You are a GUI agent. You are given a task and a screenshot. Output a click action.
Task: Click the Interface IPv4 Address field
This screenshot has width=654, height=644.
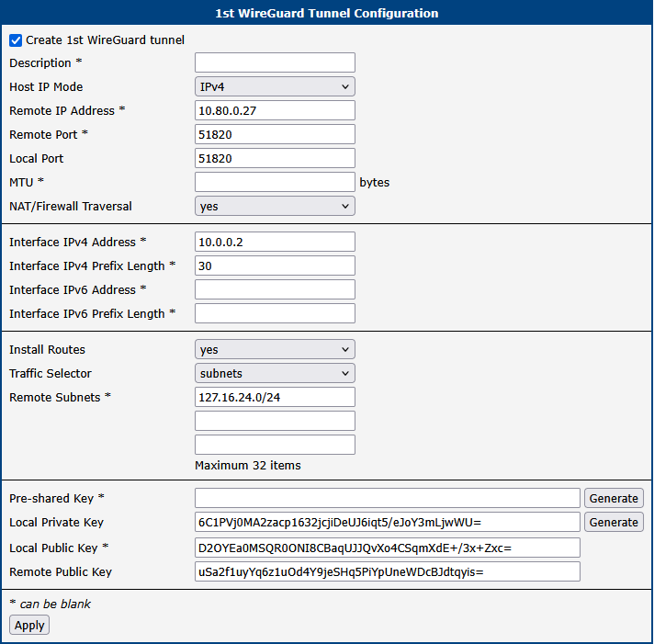pos(275,242)
